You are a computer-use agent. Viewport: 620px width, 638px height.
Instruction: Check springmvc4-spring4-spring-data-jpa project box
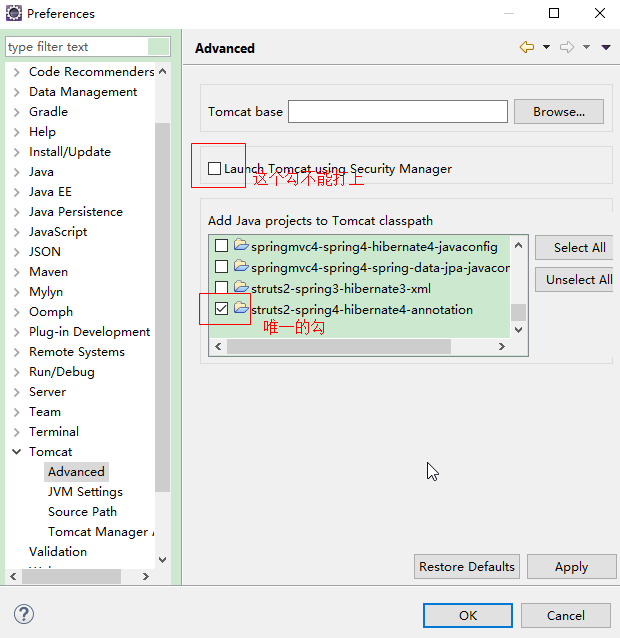pos(221,267)
